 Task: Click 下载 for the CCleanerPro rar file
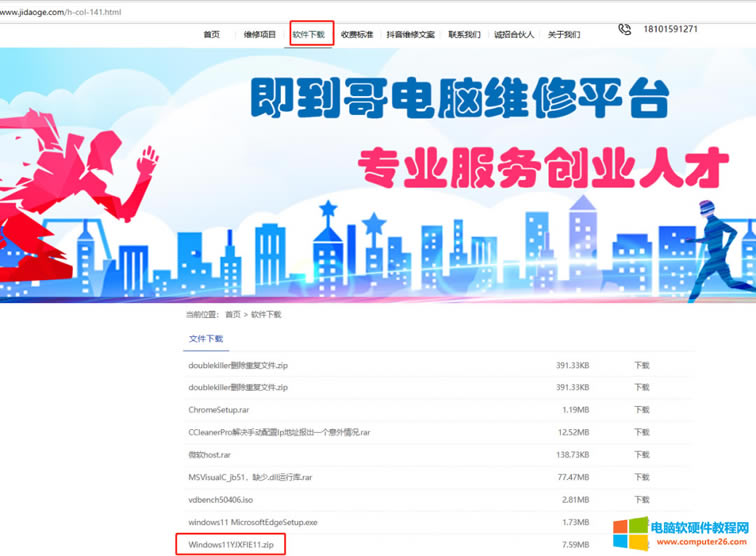click(641, 432)
